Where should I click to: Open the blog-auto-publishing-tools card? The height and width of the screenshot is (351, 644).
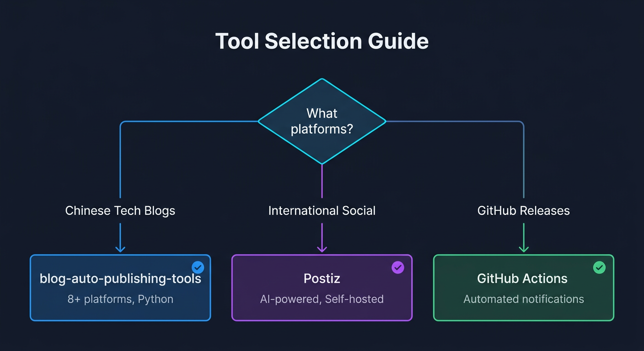120,288
